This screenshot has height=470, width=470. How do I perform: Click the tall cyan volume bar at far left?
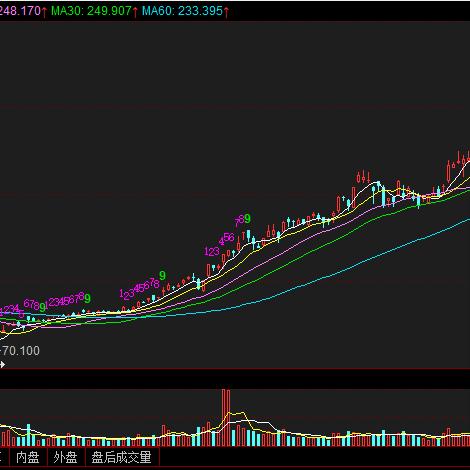(x=29, y=435)
